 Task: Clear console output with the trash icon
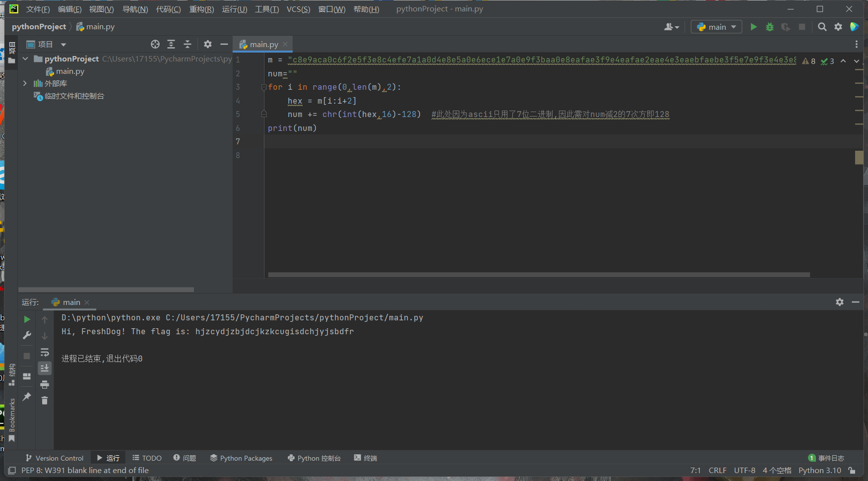(45, 400)
